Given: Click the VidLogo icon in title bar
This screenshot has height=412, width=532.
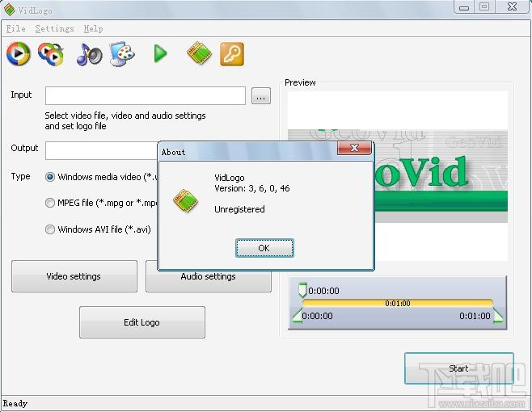Looking at the screenshot, I should pos(10,10).
